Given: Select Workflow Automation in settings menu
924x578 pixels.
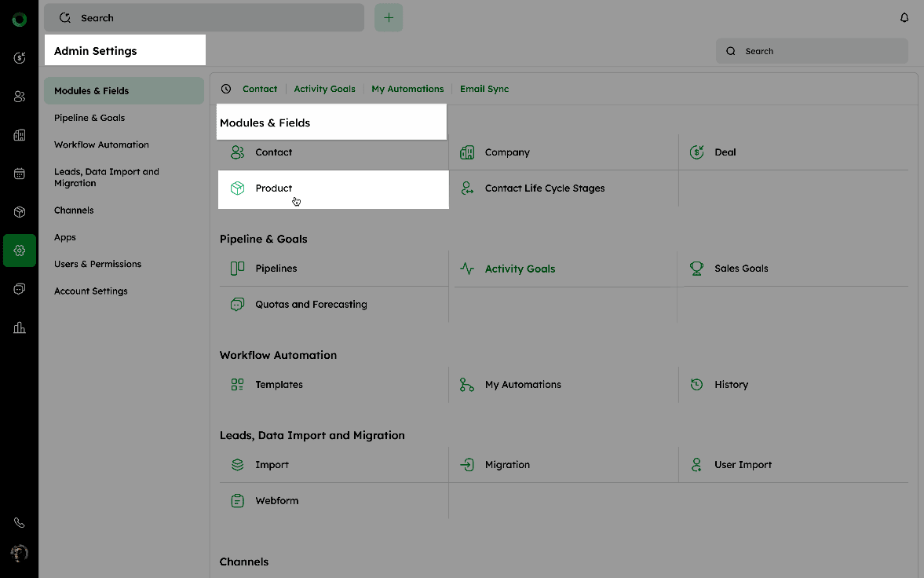Looking at the screenshot, I should coord(101,144).
